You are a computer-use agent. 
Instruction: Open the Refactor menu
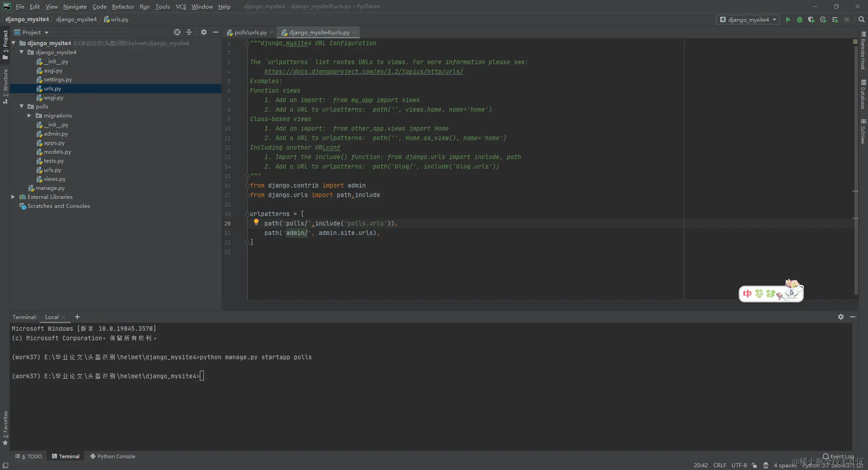point(123,6)
